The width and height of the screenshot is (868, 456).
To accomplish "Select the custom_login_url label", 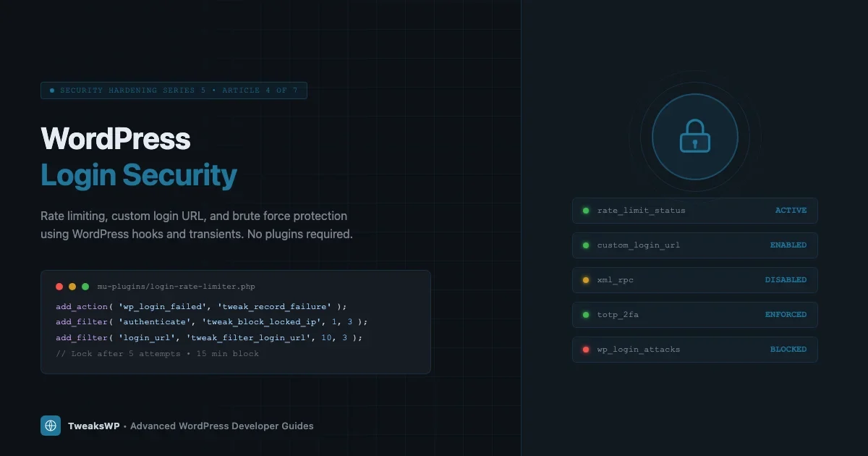I will click(639, 245).
